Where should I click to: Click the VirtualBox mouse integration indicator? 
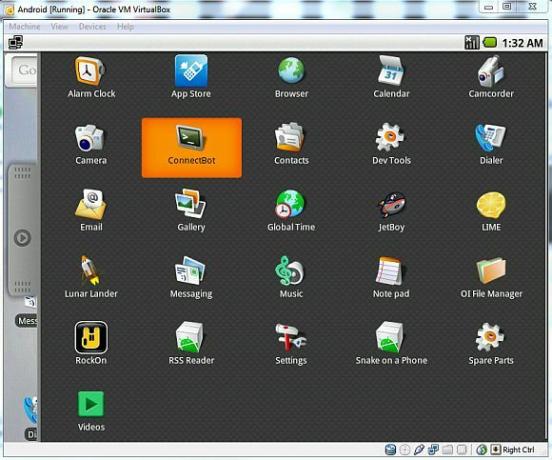point(482,449)
